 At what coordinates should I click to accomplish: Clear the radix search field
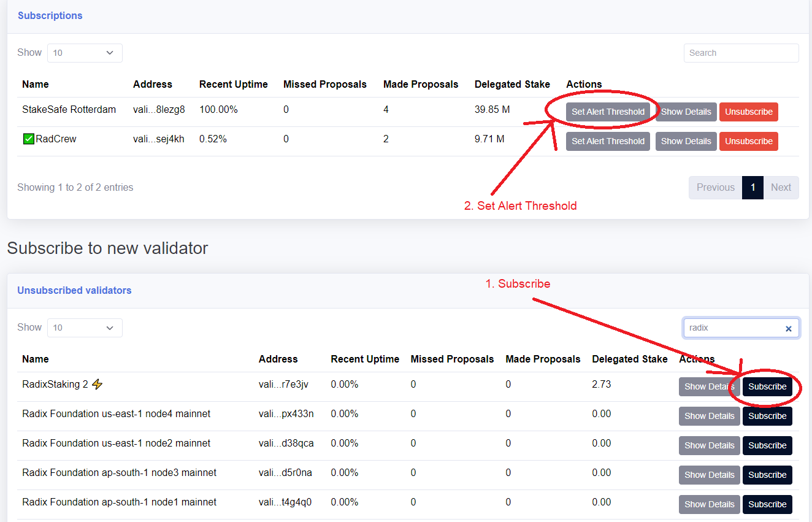[789, 329]
